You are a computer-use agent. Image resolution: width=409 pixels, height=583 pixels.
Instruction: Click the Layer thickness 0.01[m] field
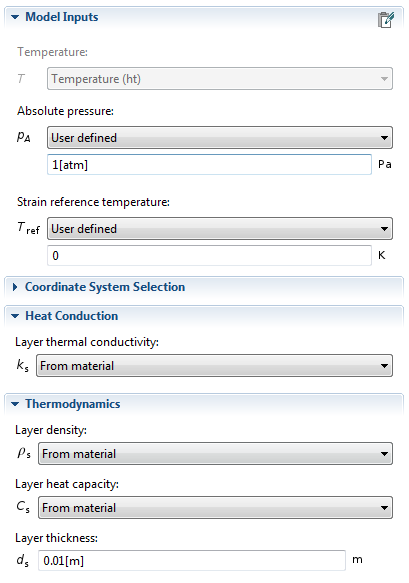coord(192,560)
